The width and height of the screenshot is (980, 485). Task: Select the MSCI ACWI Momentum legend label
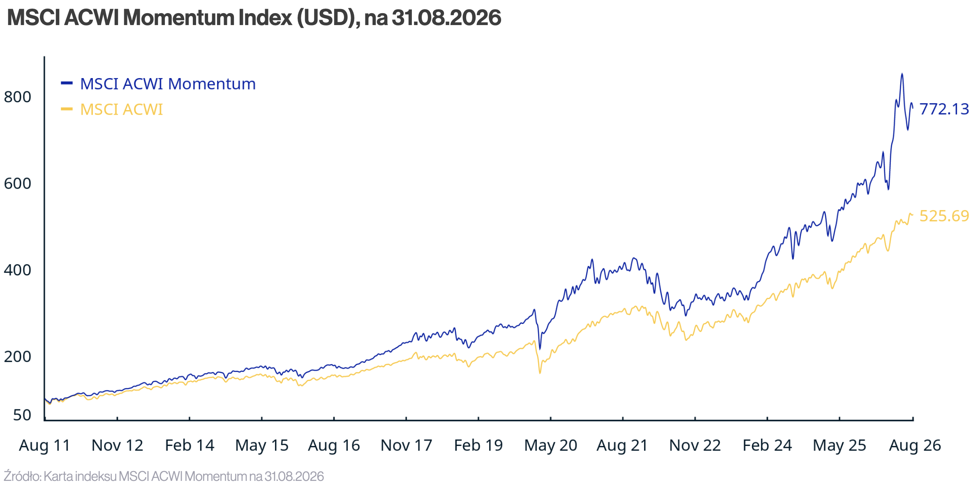tap(168, 84)
